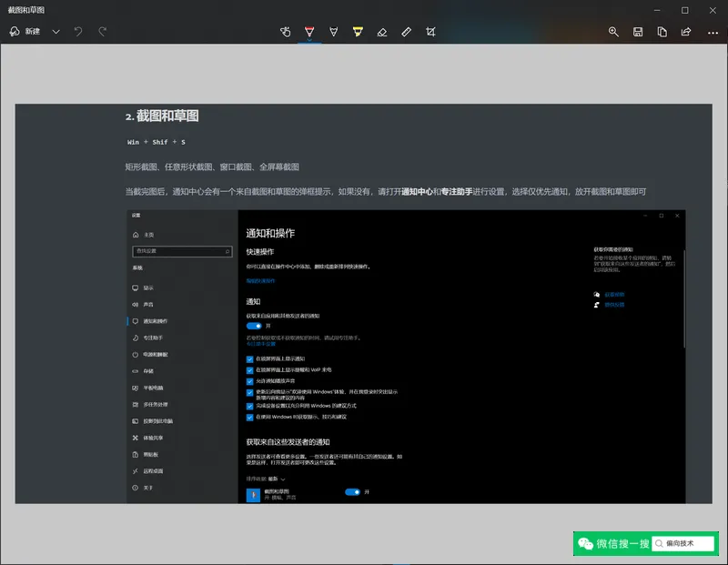Toggle touch writing mode
Viewport: 728px width, 565px height.
pos(285,32)
